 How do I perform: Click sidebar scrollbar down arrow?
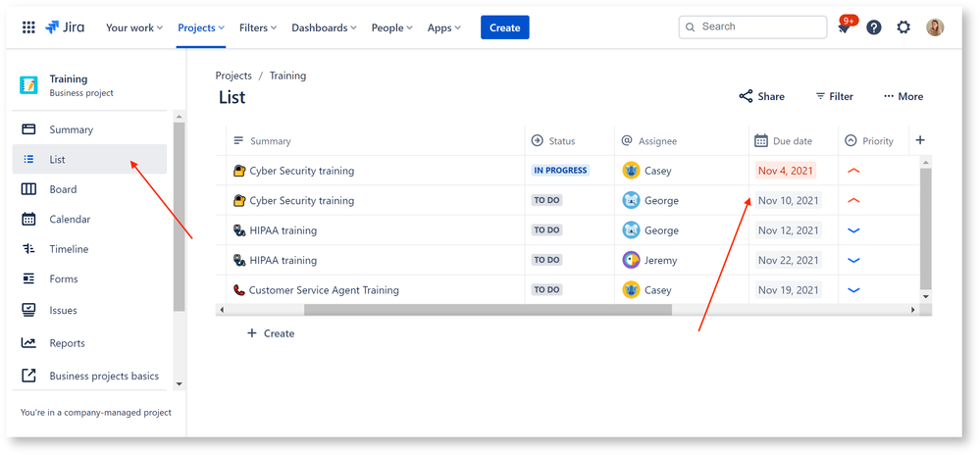coord(180,383)
